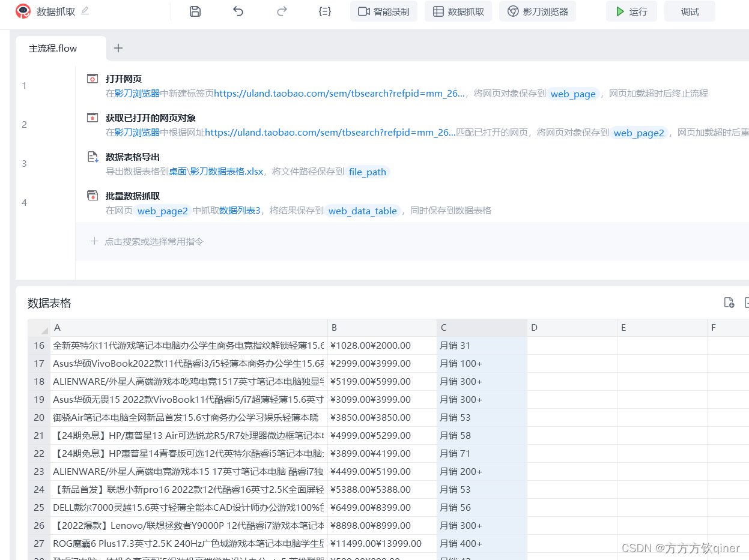Screen dimensions: 749x560
Task: Open the web_page variable tag
Action: (573, 94)
